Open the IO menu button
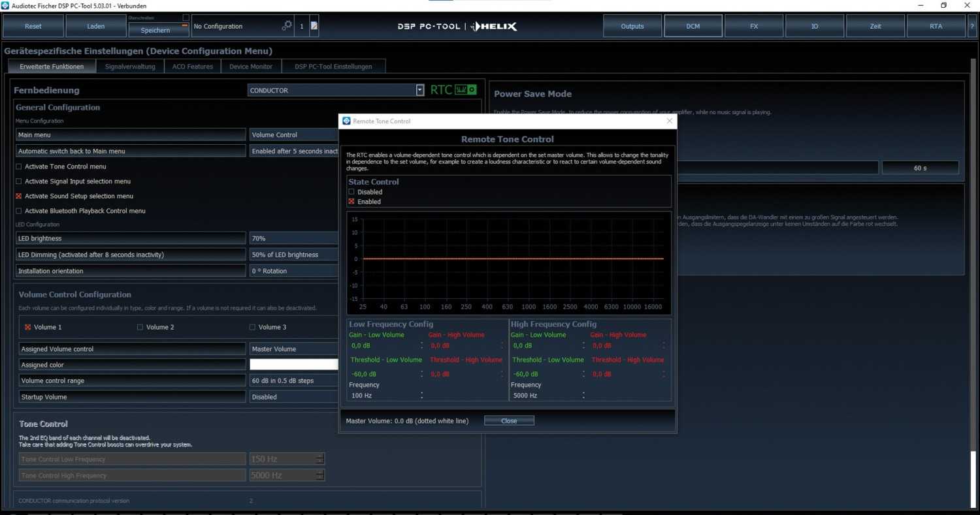The width and height of the screenshot is (980, 515). click(815, 26)
